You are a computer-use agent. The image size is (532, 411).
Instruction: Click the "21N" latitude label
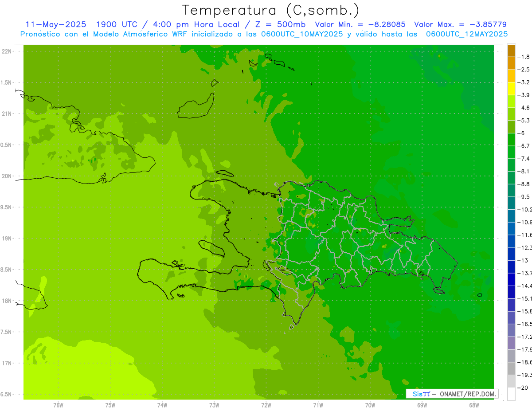pos(6,114)
